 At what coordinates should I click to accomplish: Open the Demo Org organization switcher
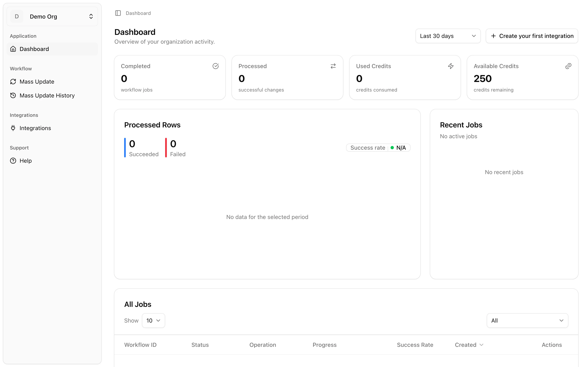(x=52, y=16)
